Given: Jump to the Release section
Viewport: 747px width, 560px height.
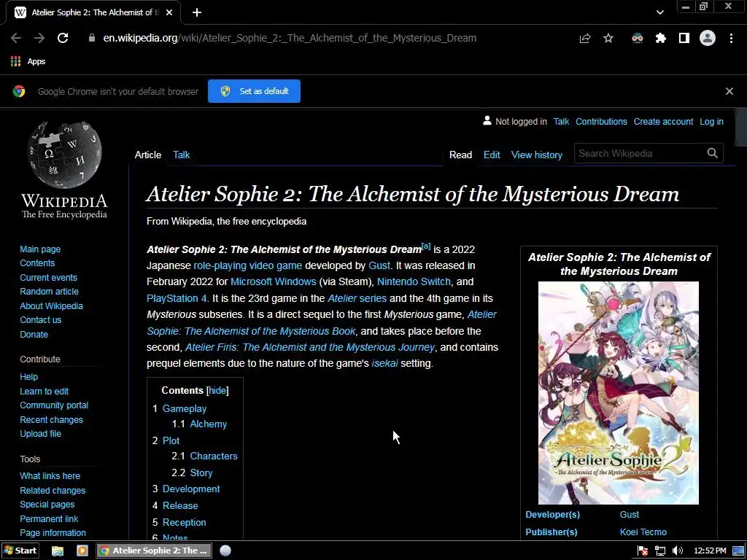Looking at the screenshot, I should click(x=180, y=506).
